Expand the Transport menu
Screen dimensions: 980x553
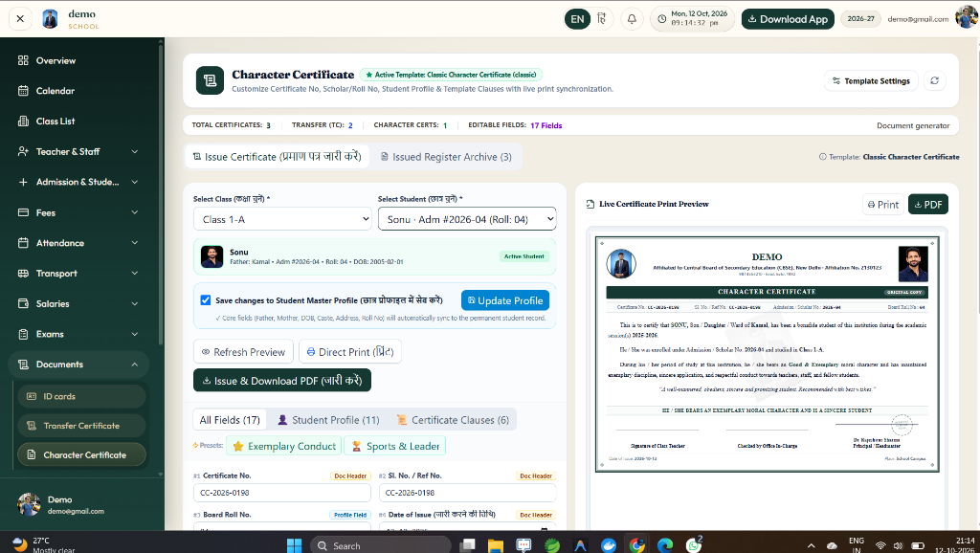pyautogui.click(x=134, y=273)
